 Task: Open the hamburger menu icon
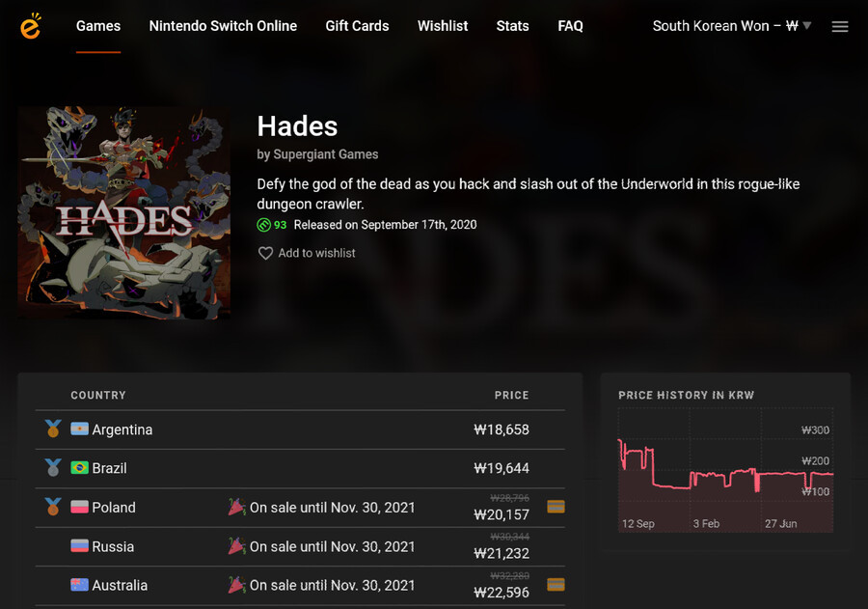(840, 27)
